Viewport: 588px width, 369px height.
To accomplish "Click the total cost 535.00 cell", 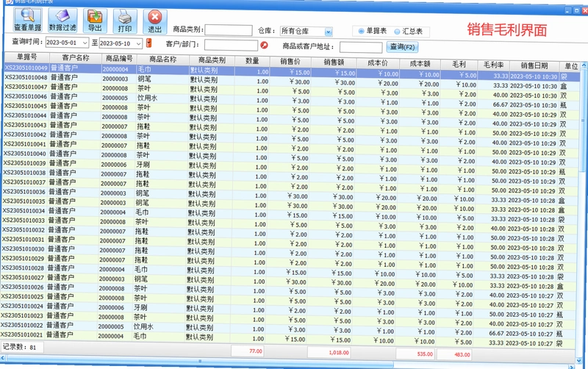I will click(x=415, y=354).
